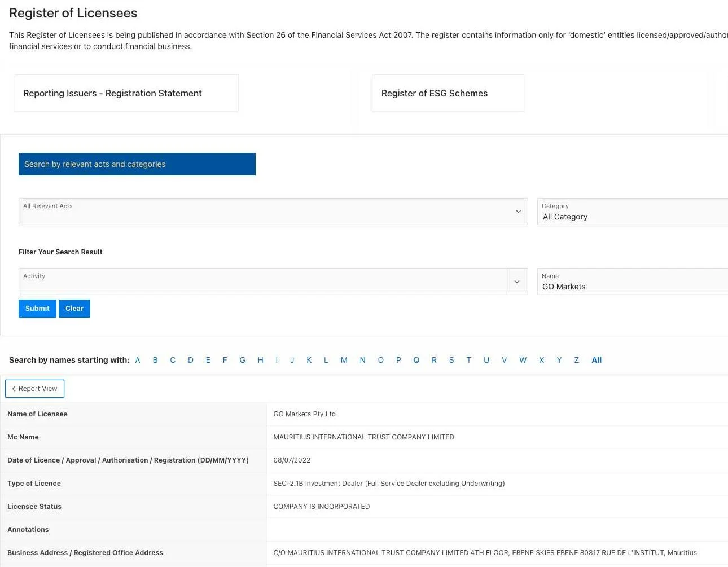The image size is (728, 567).
Task: Clear the search filters
Action: (74, 309)
